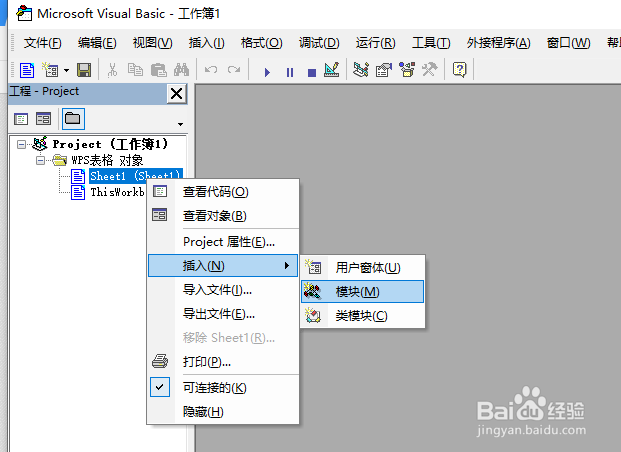Image resolution: width=621 pixels, height=452 pixels.
Task: Choose 查看代码(O) from context menu
Action: [223, 192]
